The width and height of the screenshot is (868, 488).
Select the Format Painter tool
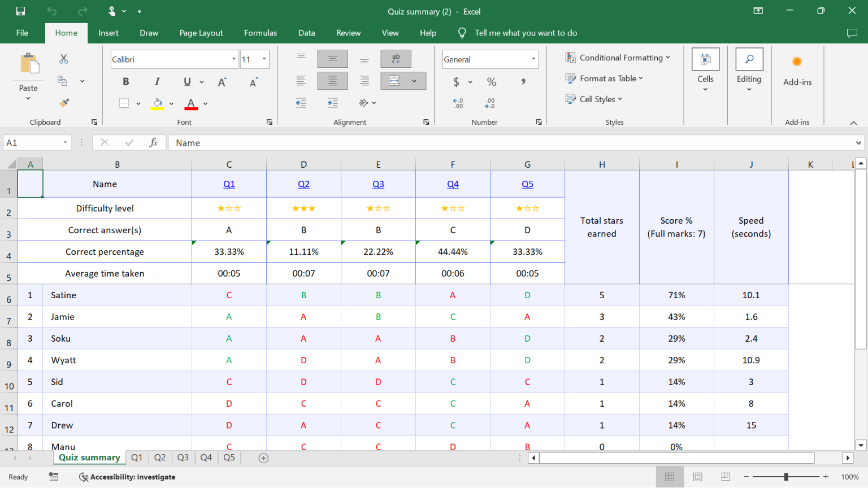[63, 102]
